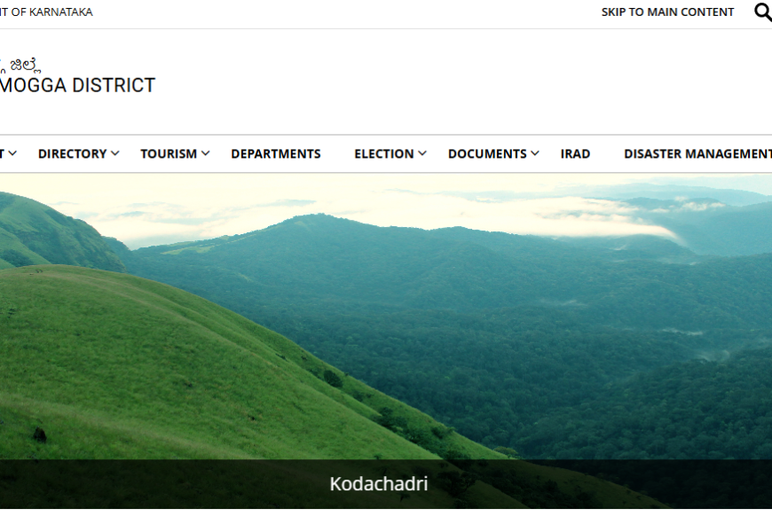Select the Directory menu label

tap(73, 153)
